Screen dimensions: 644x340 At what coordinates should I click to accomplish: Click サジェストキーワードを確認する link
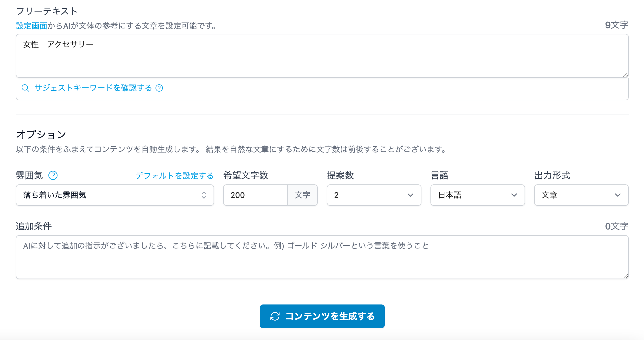(93, 88)
